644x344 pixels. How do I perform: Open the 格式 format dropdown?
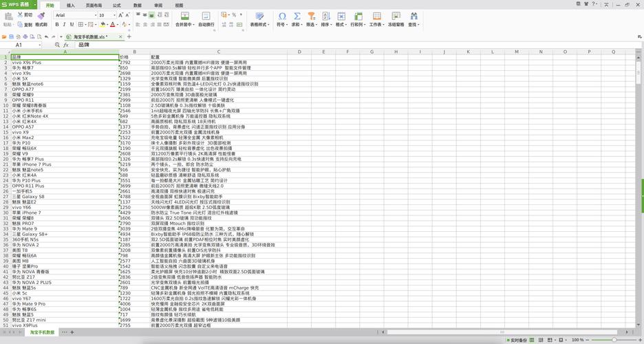pos(341,25)
